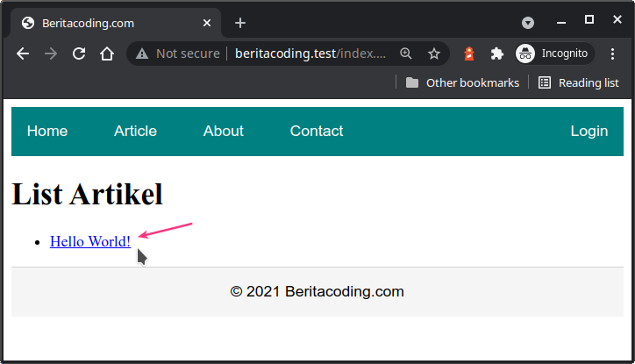Click the forward navigation arrow

pyautogui.click(x=51, y=54)
